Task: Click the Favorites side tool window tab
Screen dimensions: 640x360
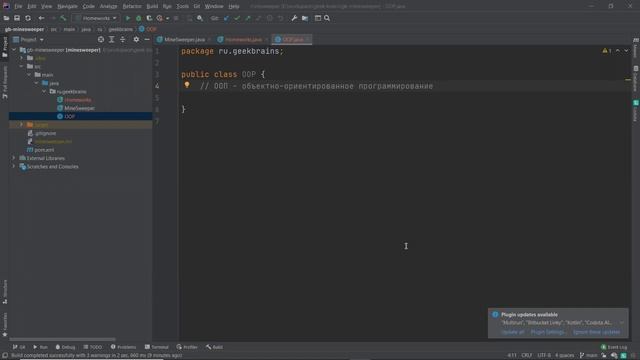Action: coord(5,324)
